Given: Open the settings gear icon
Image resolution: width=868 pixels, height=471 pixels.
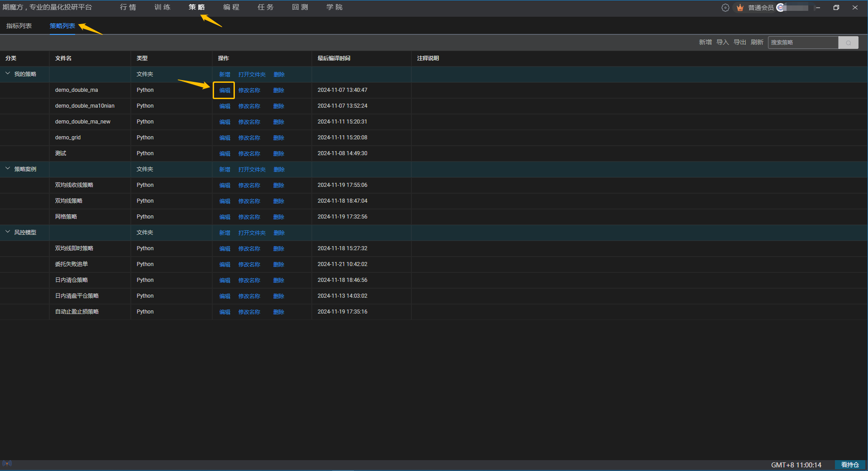Looking at the screenshot, I should coord(725,8).
